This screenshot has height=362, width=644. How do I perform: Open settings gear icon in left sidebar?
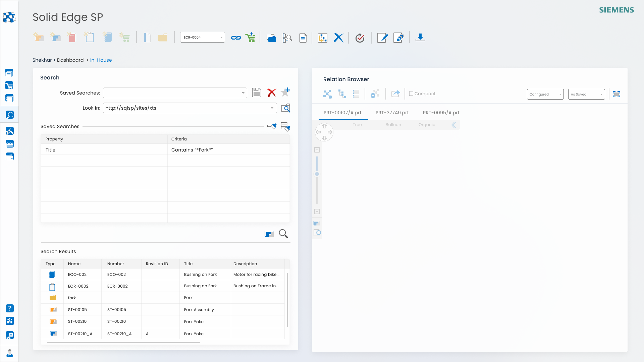pyautogui.click(x=10, y=335)
